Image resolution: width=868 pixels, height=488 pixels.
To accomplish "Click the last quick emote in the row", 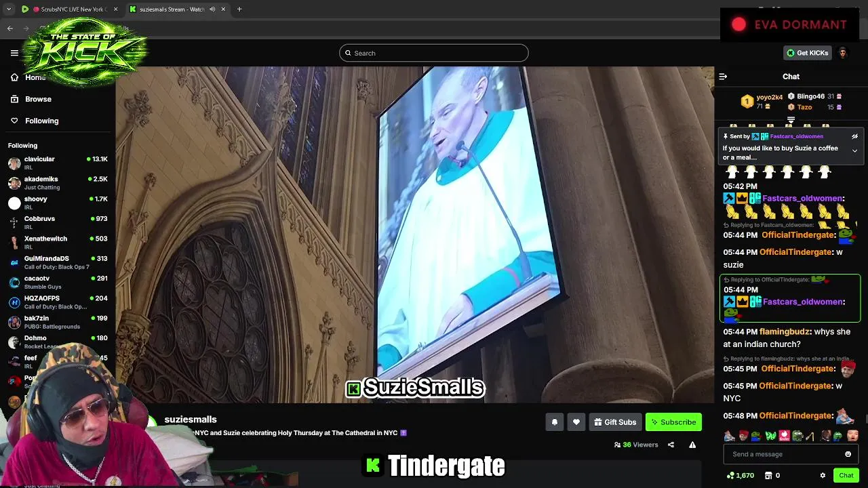I will (x=852, y=436).
